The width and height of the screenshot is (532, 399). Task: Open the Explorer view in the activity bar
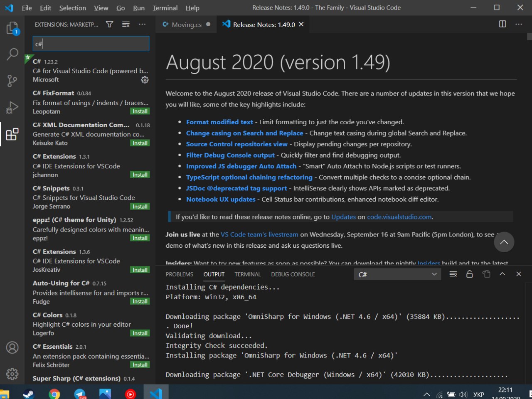click(12, 28)
